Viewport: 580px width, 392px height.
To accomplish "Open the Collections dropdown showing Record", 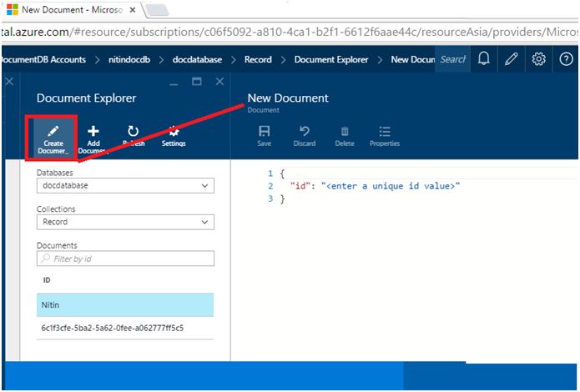I will tap(125, 222).
